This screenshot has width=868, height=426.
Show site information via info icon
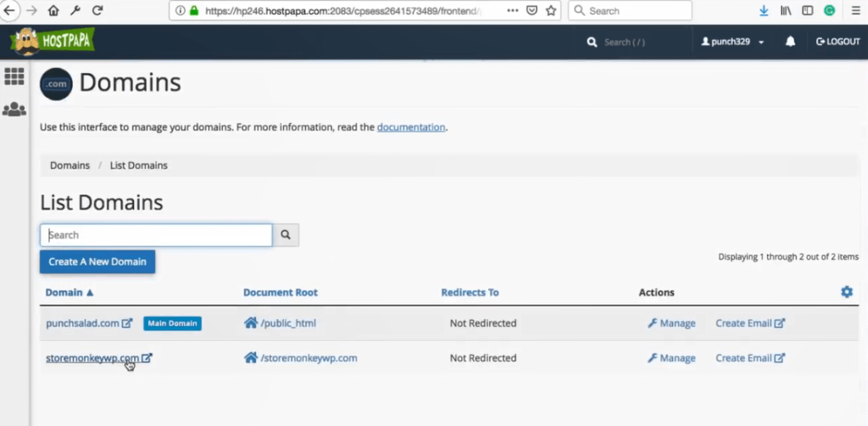[180, 10]
